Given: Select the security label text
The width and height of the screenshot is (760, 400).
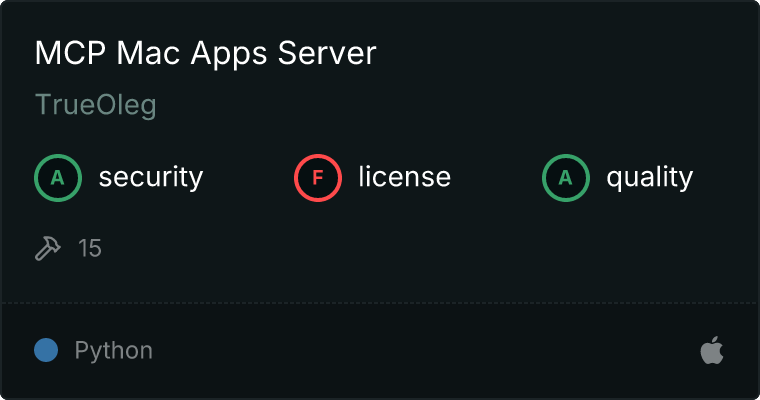Looking at the screenshot, I should [x=150, y=178].
